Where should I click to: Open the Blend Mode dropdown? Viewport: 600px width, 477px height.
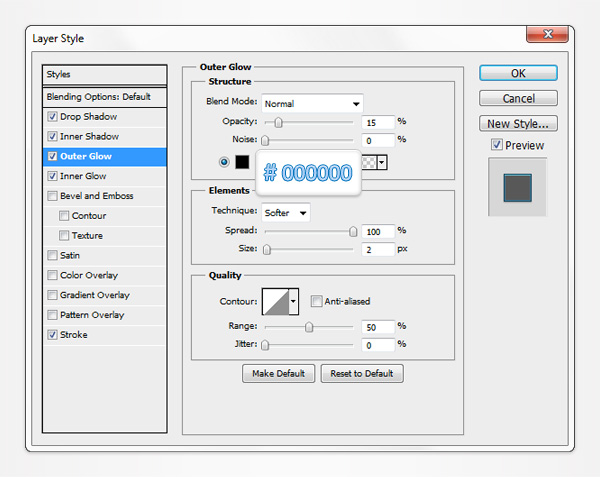(312, 103)
